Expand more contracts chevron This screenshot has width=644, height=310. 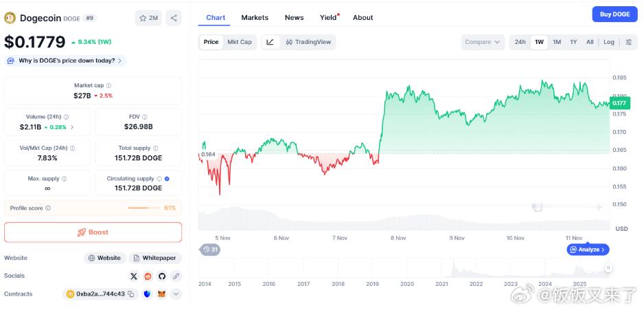(x=176, y=294)
